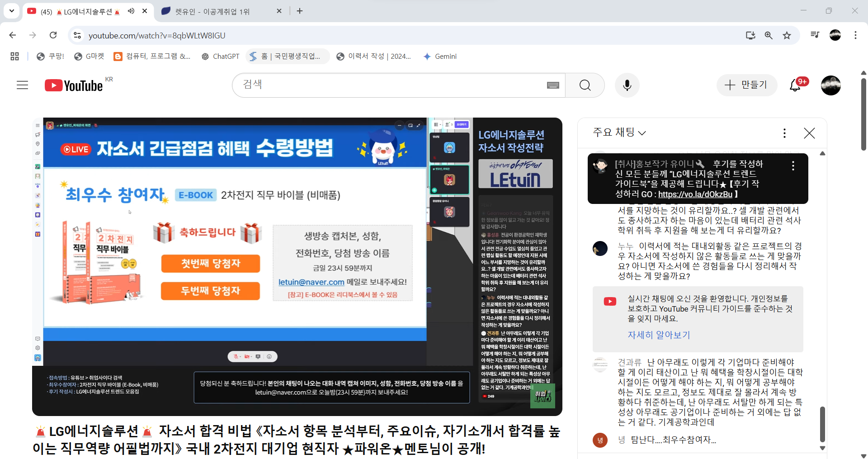
Task: Mute the LG에너지솔루션 tab audio
Action: (x=131, y=11)
